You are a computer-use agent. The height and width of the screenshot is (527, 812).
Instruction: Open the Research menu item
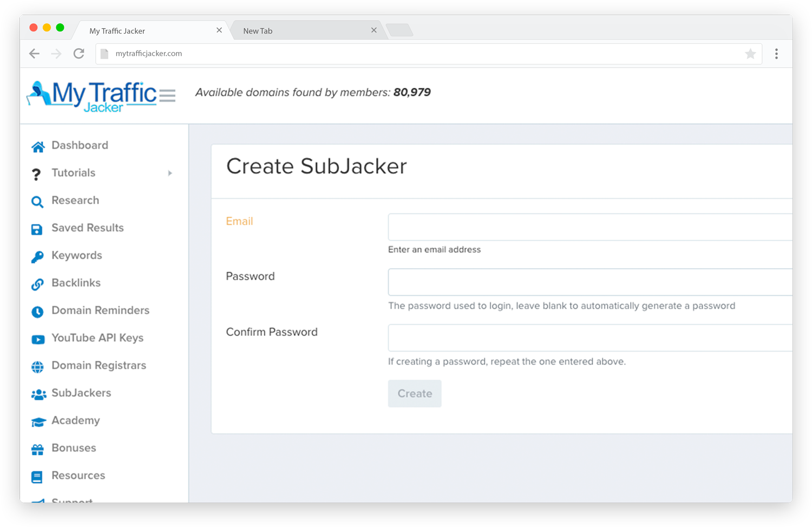coord(75,200)
